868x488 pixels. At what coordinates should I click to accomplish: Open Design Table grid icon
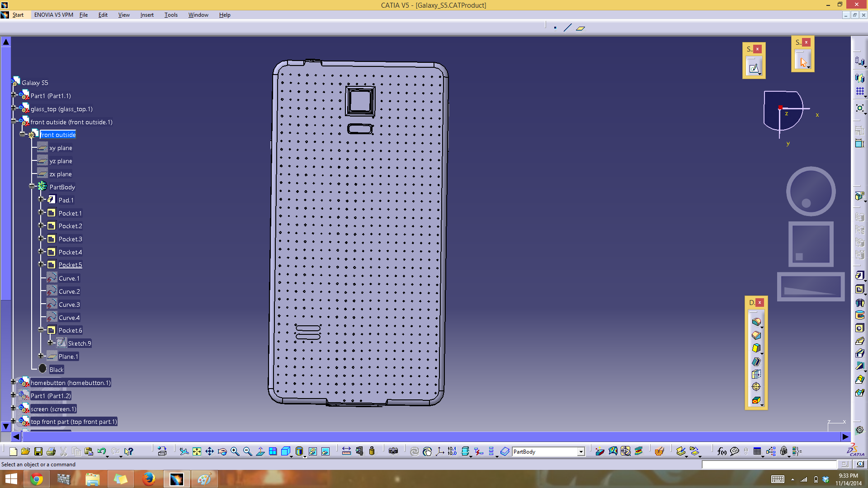click(757, 451)
